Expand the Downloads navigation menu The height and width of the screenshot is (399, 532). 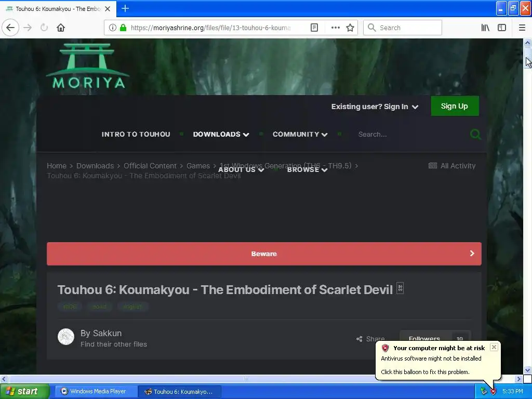[221, 135]
